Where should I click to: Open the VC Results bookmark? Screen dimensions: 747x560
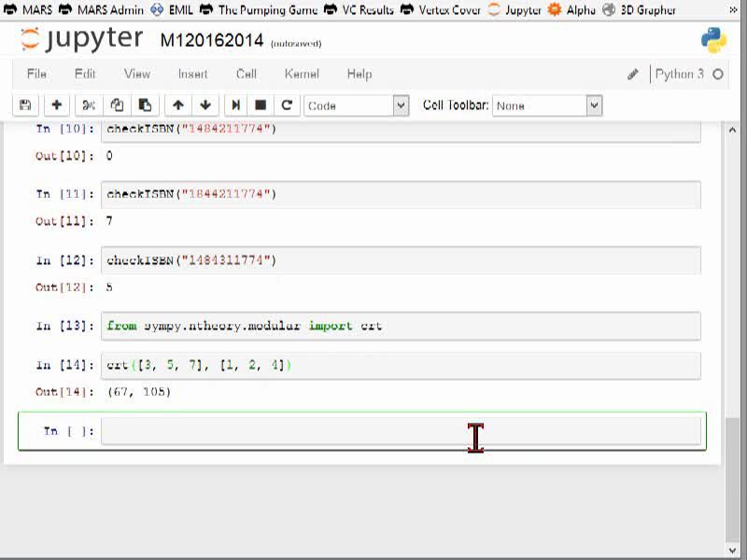click(359, 9)
